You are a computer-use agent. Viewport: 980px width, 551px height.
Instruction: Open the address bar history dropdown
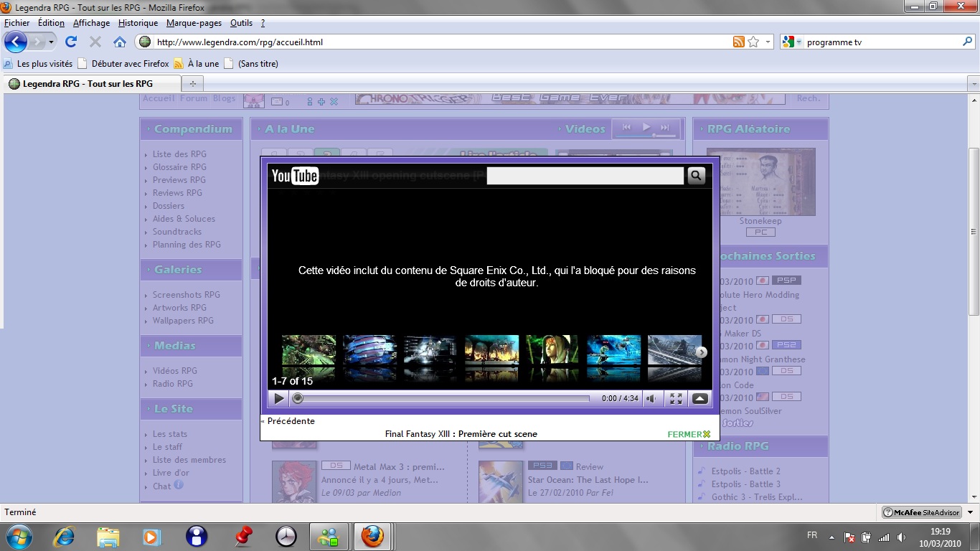click(x=768, y=42)
